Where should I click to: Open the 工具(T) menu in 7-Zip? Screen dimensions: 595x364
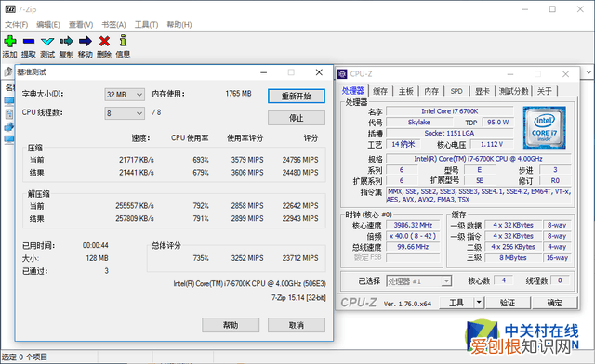tap(147, 25)
